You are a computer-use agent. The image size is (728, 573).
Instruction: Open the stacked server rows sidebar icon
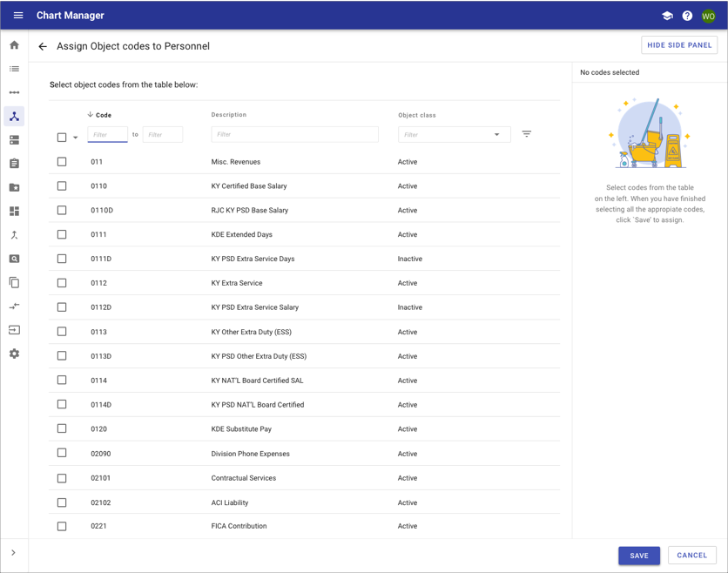coord(15,140)
